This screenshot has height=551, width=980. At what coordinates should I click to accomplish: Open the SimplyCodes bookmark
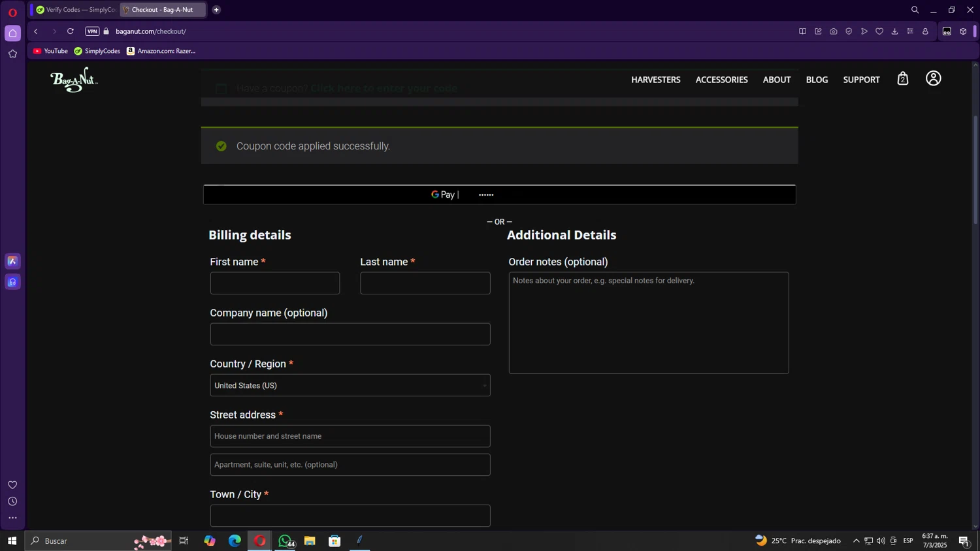(97, 51)
